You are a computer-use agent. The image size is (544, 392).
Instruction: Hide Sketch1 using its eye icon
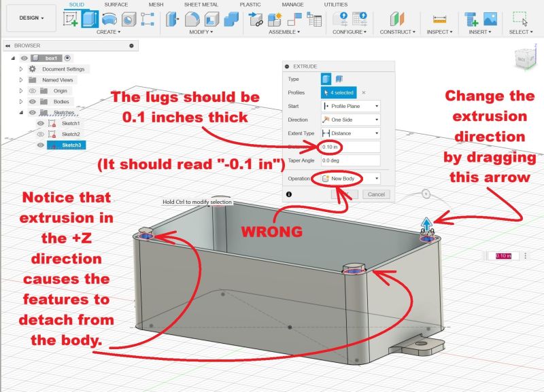[x=40, y=123]
